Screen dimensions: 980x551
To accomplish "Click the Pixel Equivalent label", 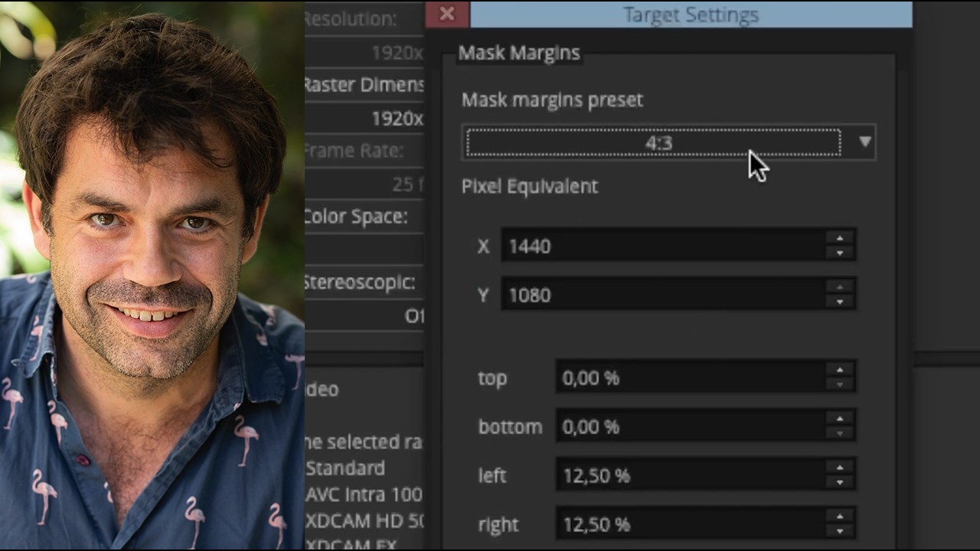I will [x=530, y=186].
